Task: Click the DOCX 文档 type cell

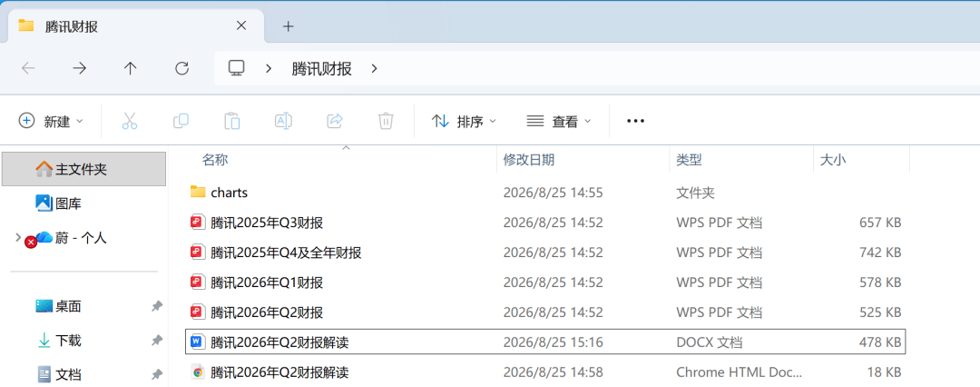Action: [x=710, y=342]
